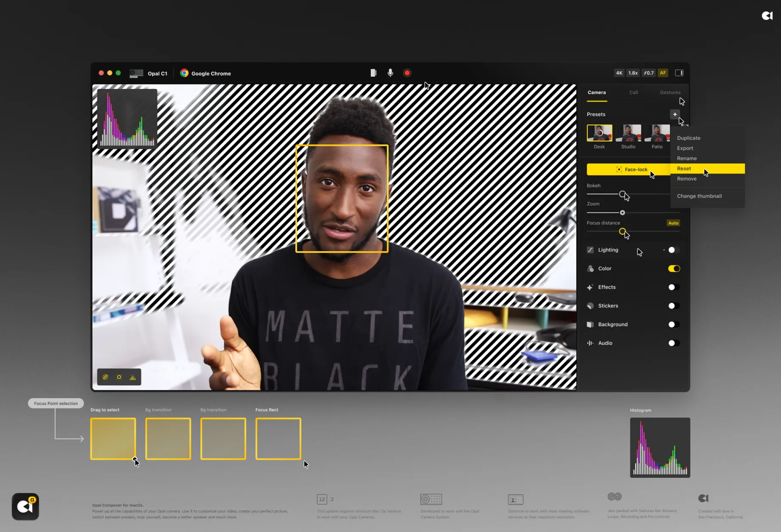
Task: Switch on the Audio toggle
Action: pos(674,343)
